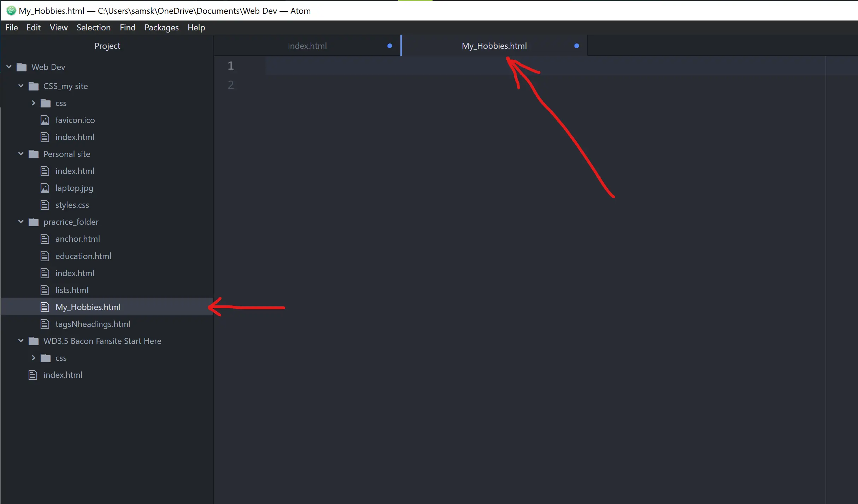Open the Edit menu
The height and width of the screenshot is (504, 858).
[x=34, y=28]
